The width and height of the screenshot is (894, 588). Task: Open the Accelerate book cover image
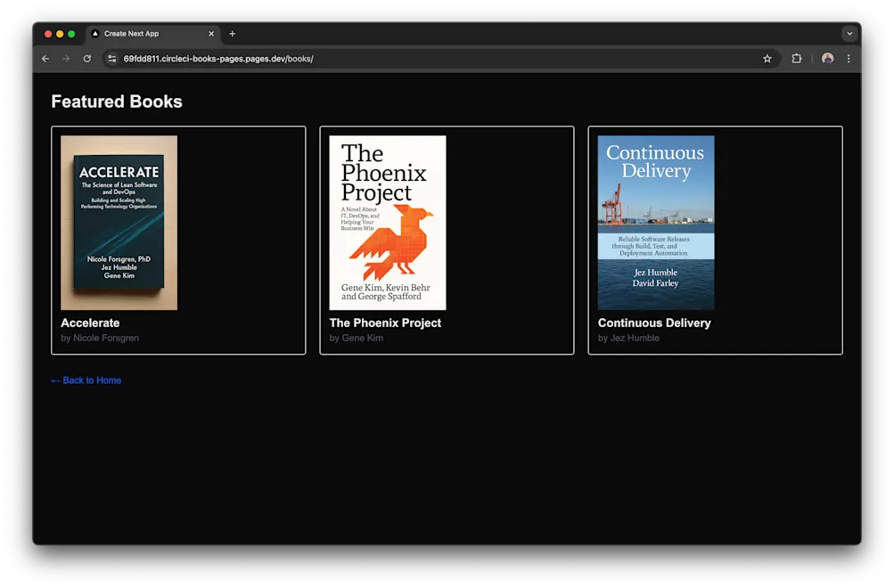[119, 223]
